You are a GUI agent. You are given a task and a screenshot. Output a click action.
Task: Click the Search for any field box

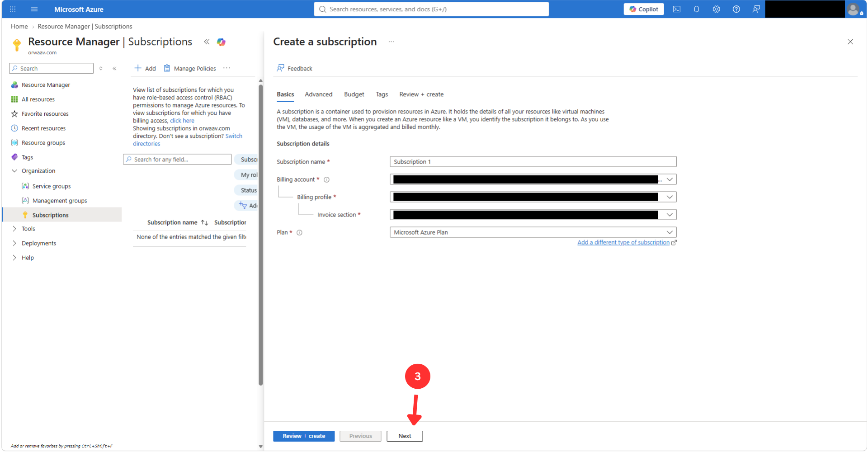177,160
